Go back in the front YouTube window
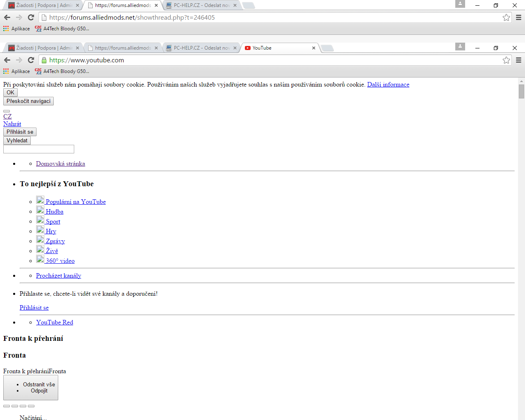Image resolution: width=525 pixels, height=420 pixels. pos(7,60)
